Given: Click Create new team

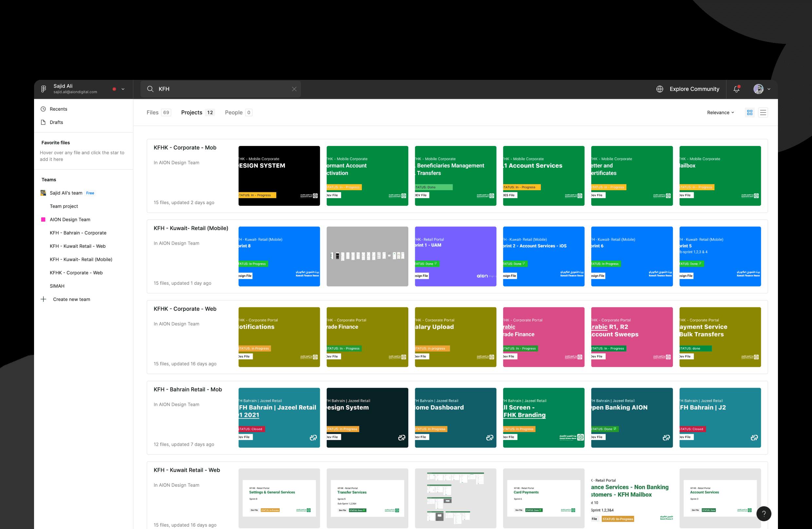Looking at the screenshot, I should click(x=72, y=300).
